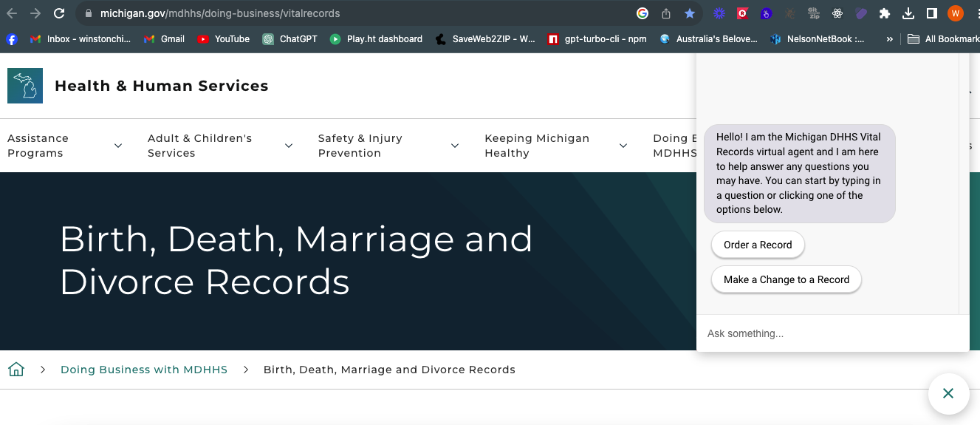The width and height of the screenshot is (980, 425).
Task: Click the share page icon
Action: [x=666, y=13]
